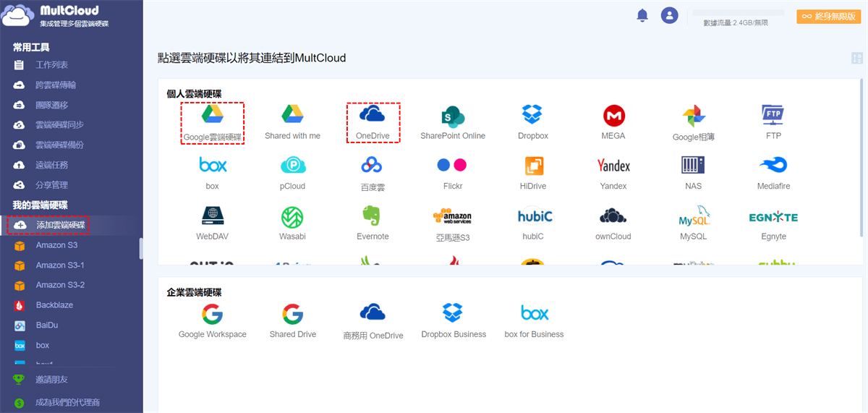Image resolution: width=868 pixels, height=413 pixels.
Task: Select Dropbox Business
Action: pyautogui.click(x=454, y=321)
